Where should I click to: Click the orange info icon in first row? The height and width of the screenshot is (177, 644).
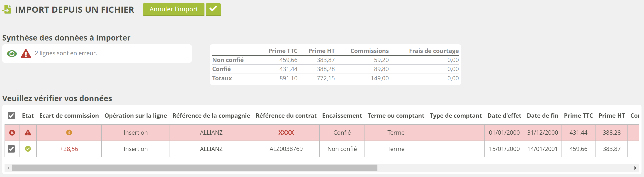[x=69, y=133]
